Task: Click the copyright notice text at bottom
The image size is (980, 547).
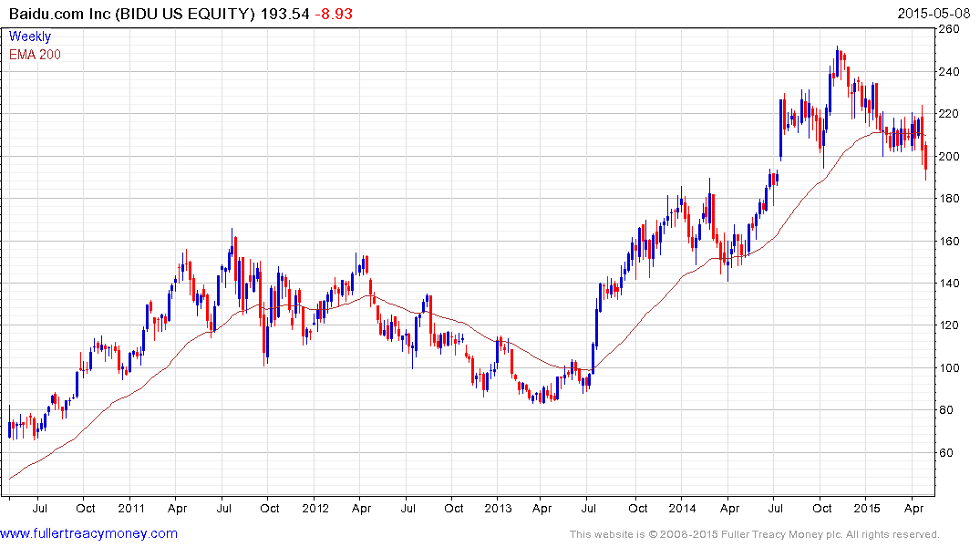Action: (x=755, y=534)
